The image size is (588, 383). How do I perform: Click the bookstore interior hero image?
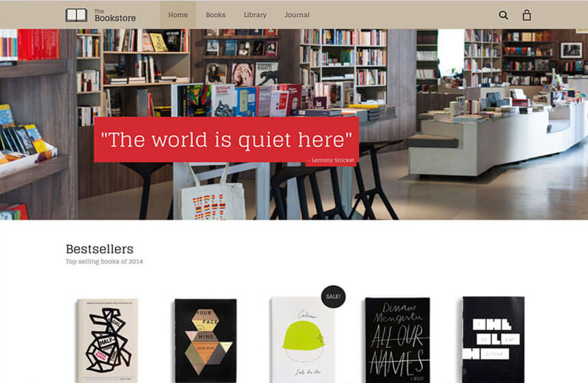[x=294, y=124]
